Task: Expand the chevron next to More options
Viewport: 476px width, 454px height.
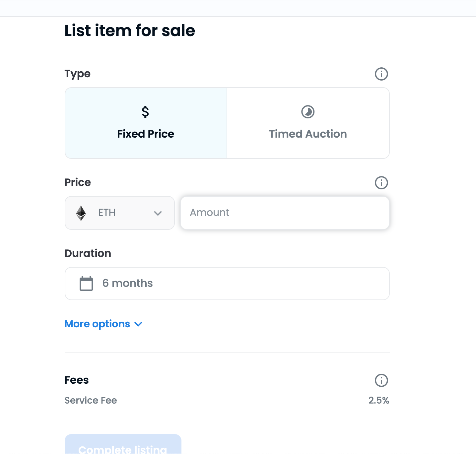Action: pos(138,324)
